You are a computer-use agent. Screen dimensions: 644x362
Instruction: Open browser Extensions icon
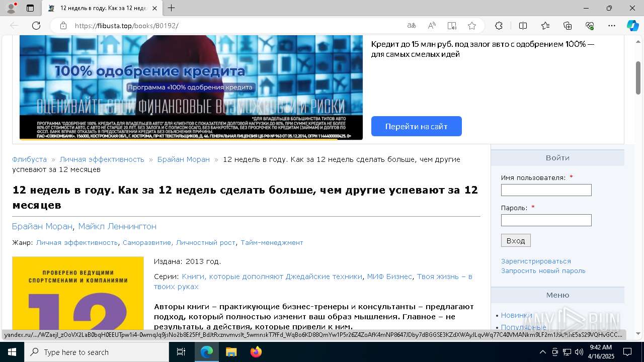coord(499,26)
